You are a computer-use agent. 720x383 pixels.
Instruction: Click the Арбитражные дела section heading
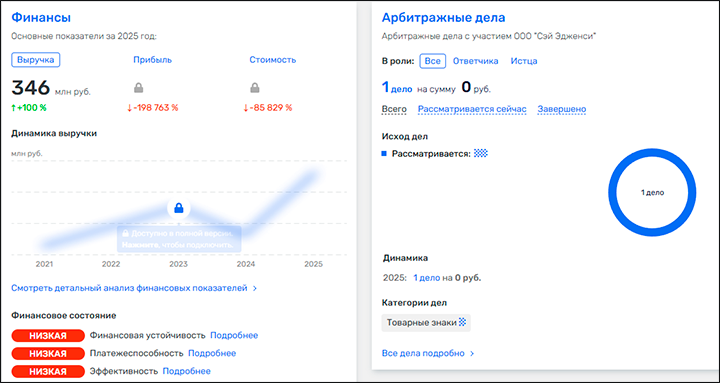point(444,17)
